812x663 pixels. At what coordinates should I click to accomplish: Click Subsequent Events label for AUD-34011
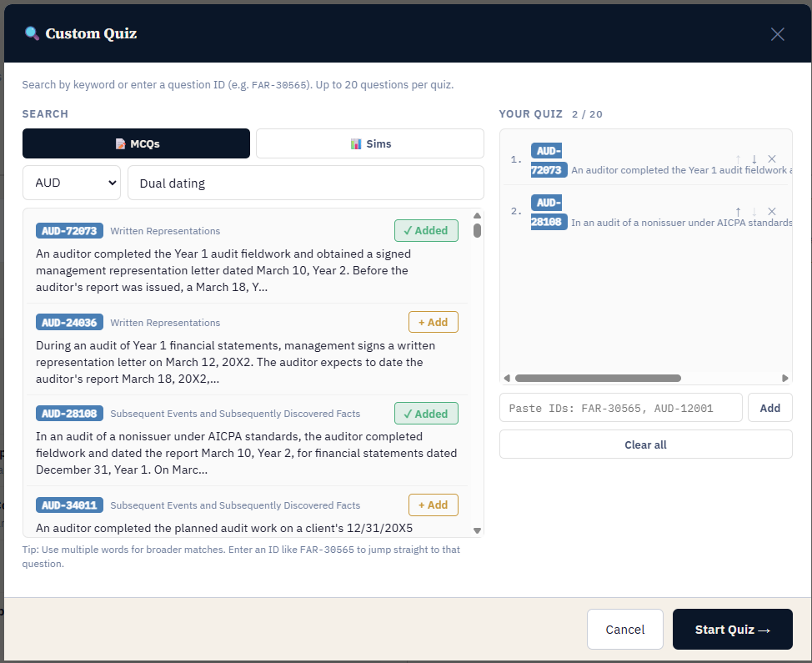point(235,505)
